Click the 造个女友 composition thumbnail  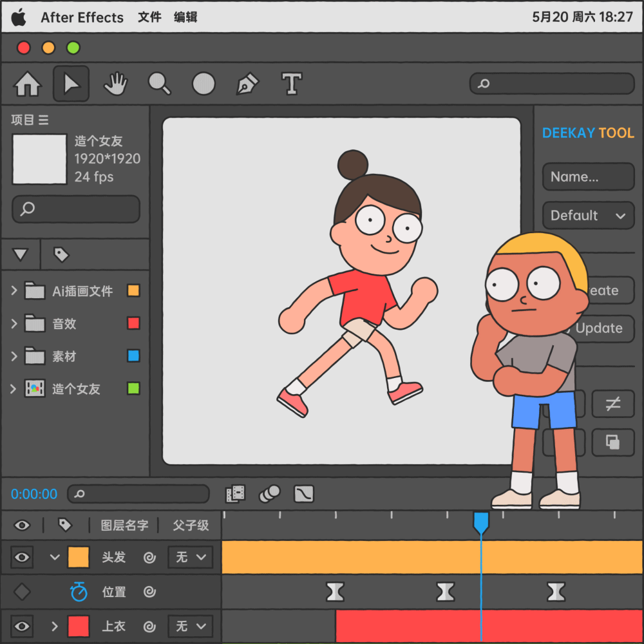(39, 159)
